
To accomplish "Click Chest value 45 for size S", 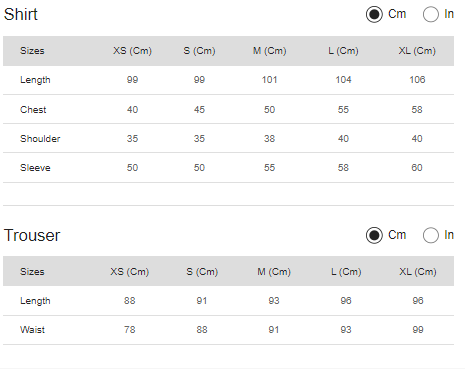I will (x=199, y=110).
